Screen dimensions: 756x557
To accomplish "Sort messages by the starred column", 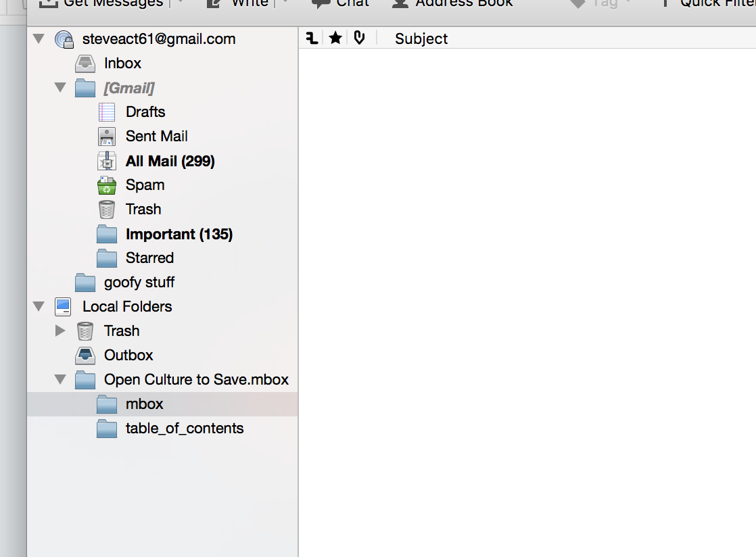I will tap(335, 39).
